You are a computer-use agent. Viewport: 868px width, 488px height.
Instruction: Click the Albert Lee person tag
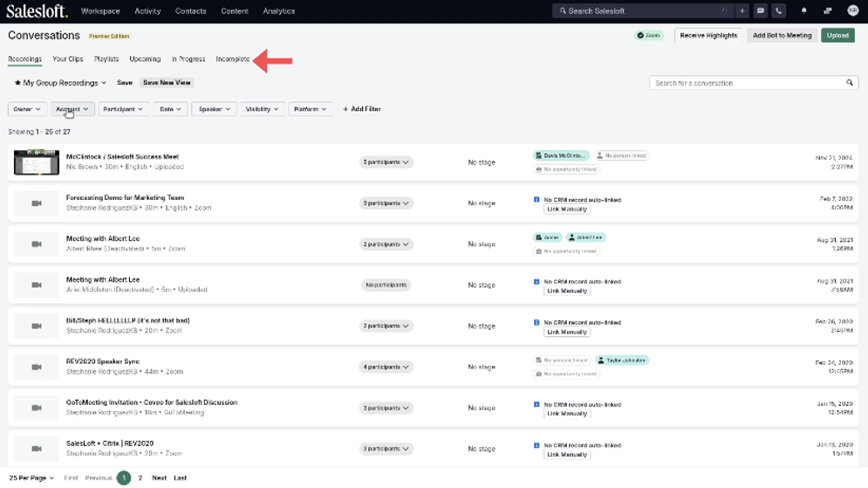[585, 237]
